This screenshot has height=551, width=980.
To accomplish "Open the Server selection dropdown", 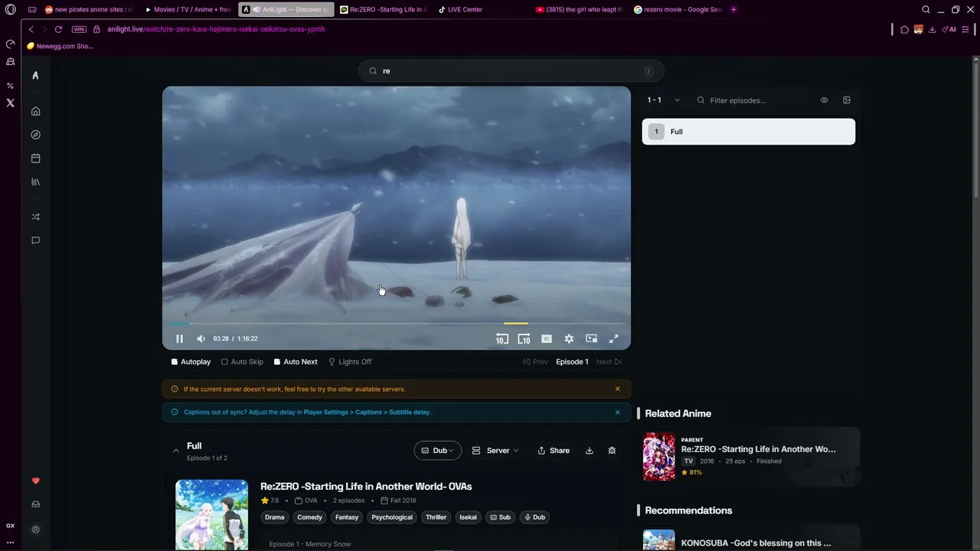I will (x=495, y=451).
